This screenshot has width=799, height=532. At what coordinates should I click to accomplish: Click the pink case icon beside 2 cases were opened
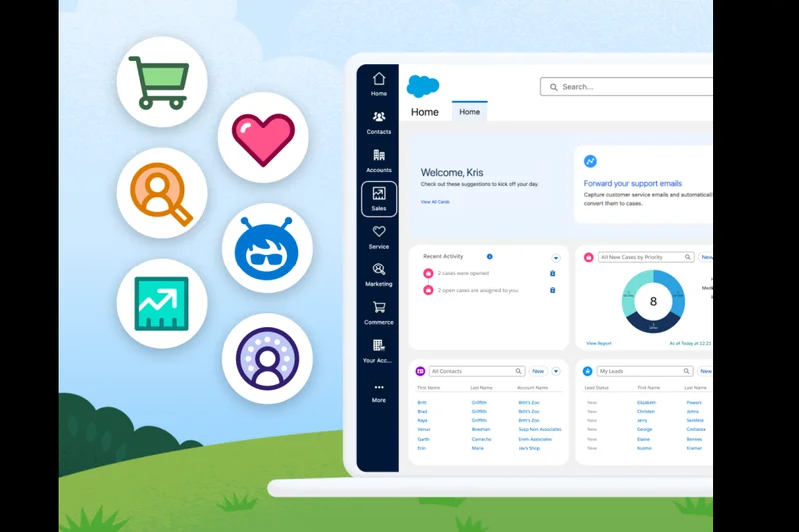[x=428, y=273]
